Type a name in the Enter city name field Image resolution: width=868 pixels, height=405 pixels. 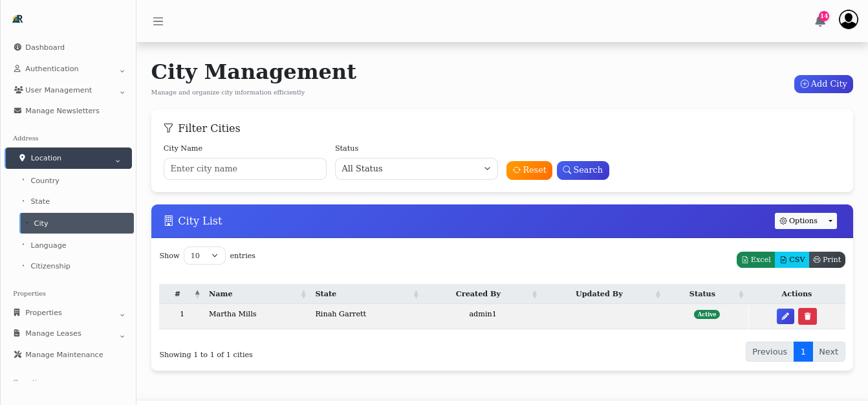(244, 168)
